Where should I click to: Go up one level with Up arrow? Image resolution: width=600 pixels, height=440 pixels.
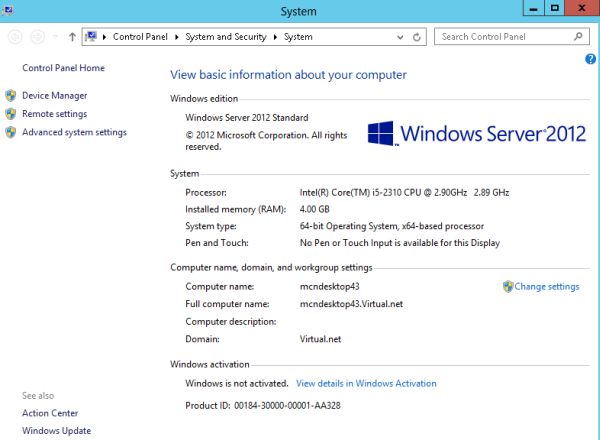click(72, 37)
